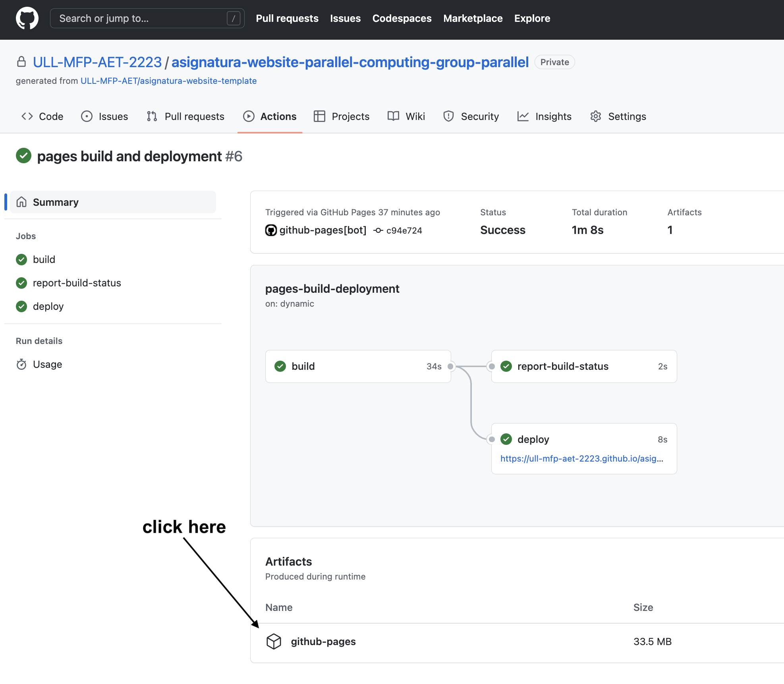Open Usage via the stopwatch icon
784x684 pixels.
coord(22,364)
